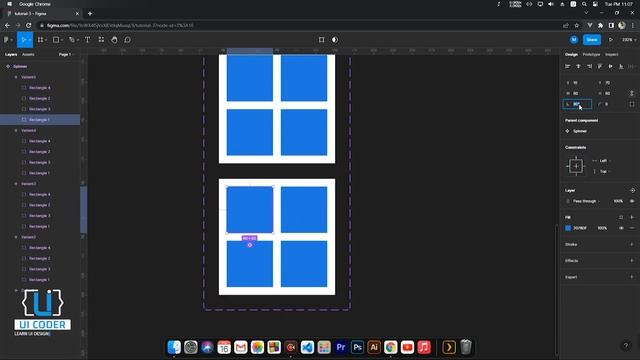This screenshot has width=640, height=360.
Task: Click the constraints box widget
Action: click(x=576, y=166)
